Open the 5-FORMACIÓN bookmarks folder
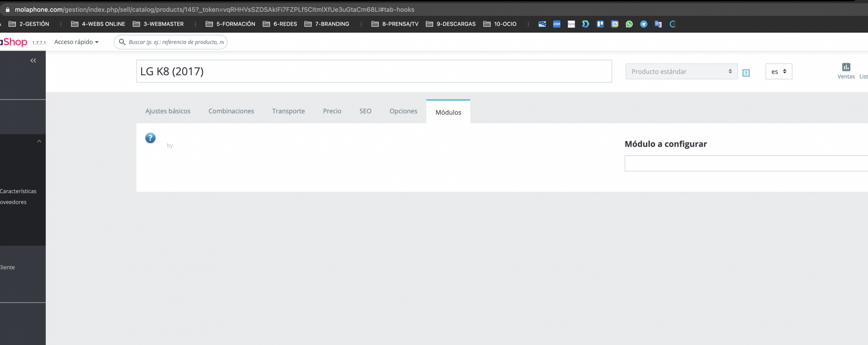The height and width of the screenshot is (345, 868). (x=231, y=24)
